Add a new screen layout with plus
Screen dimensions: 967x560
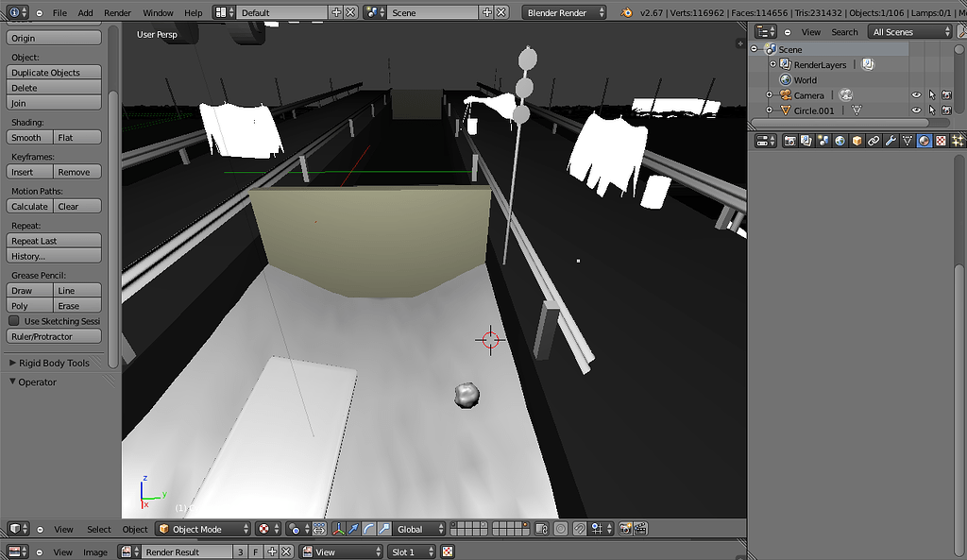(336, 12)
